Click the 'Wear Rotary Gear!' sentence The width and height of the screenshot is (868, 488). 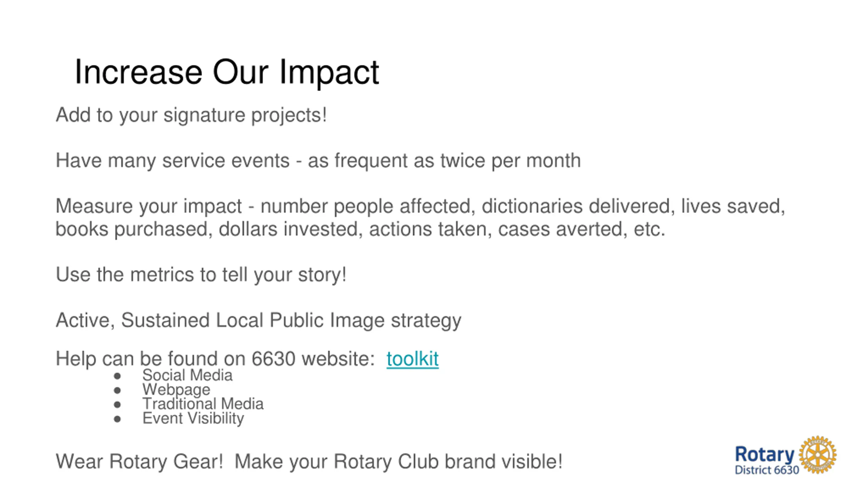pos(309,462)
